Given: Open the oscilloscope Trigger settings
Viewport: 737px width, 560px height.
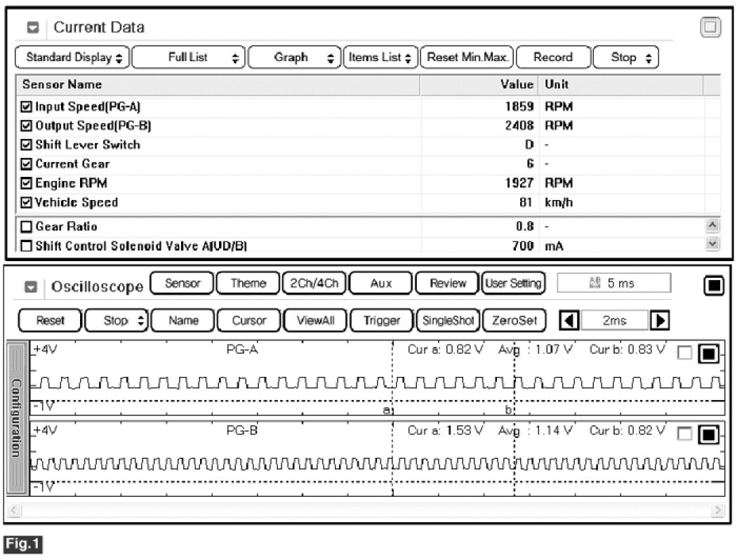Looking at the screenshot, I should click(x=381, y=321).
